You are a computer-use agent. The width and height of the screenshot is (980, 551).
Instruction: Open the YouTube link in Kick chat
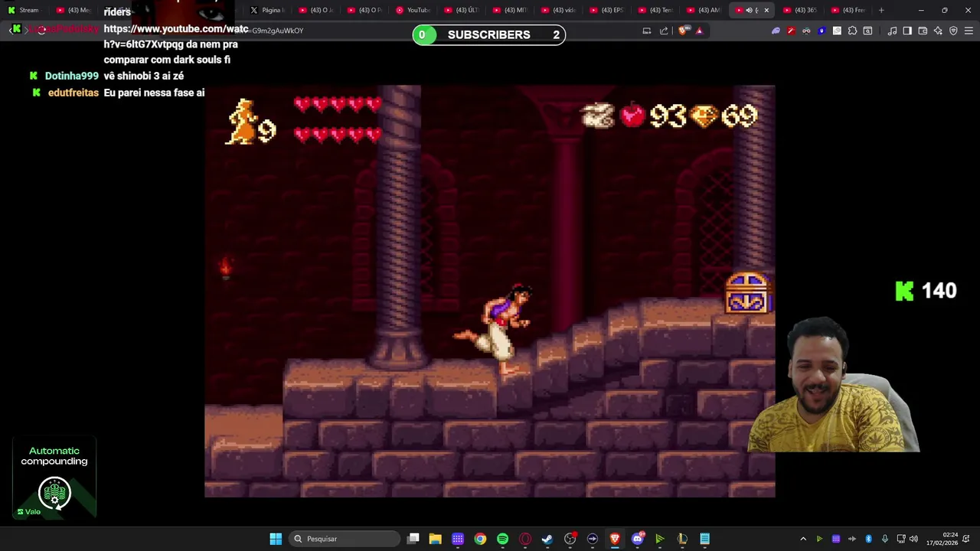(x=176, y=36)
